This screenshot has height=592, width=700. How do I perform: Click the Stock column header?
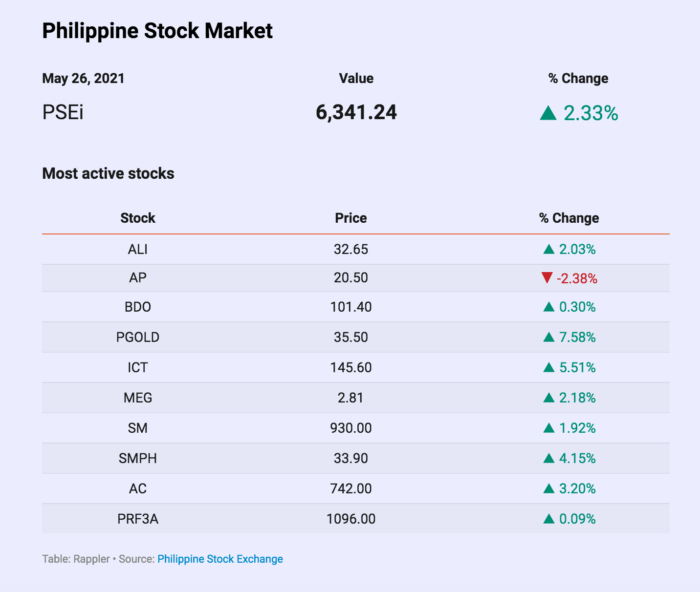(x=138, y=218)
